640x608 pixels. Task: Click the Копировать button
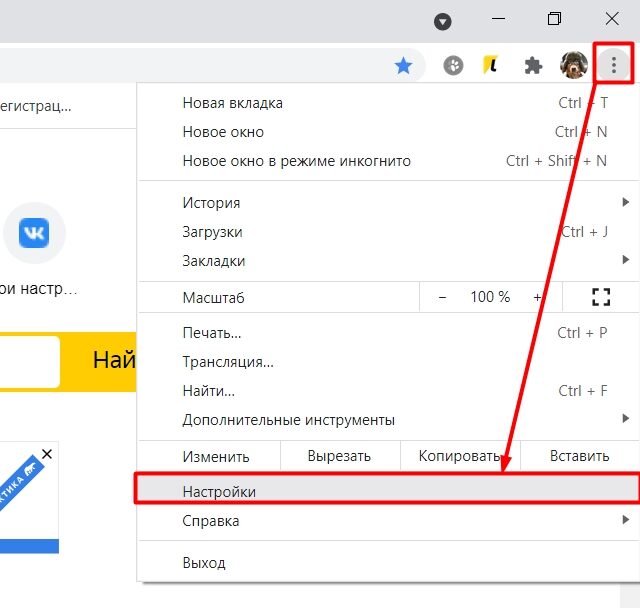click(x=459, y=456)
